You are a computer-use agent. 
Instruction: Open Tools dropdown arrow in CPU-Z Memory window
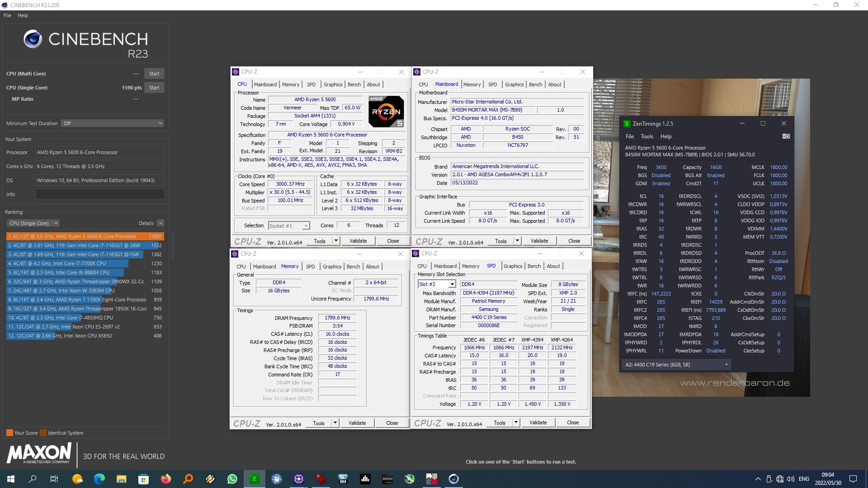tap(335, 423)
